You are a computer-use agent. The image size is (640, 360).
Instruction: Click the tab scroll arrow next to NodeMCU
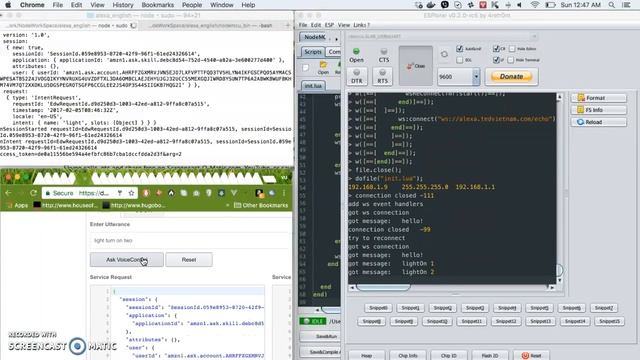point(336,39)
